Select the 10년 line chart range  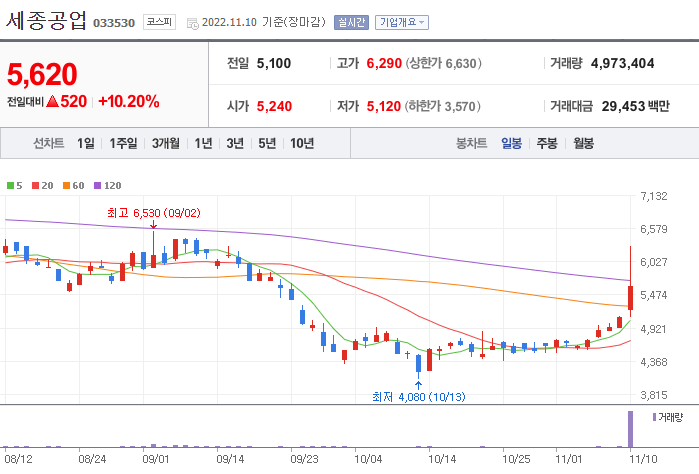point(302,143)
